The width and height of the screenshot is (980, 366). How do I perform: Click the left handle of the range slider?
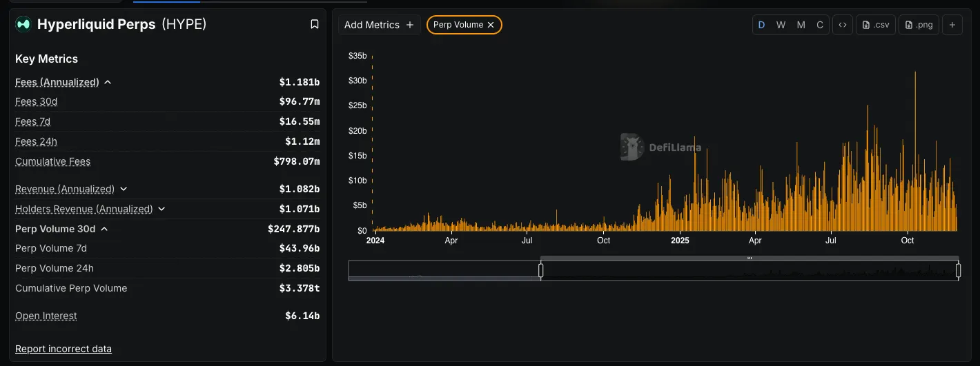pyautogui.click(x=541, y=271)
